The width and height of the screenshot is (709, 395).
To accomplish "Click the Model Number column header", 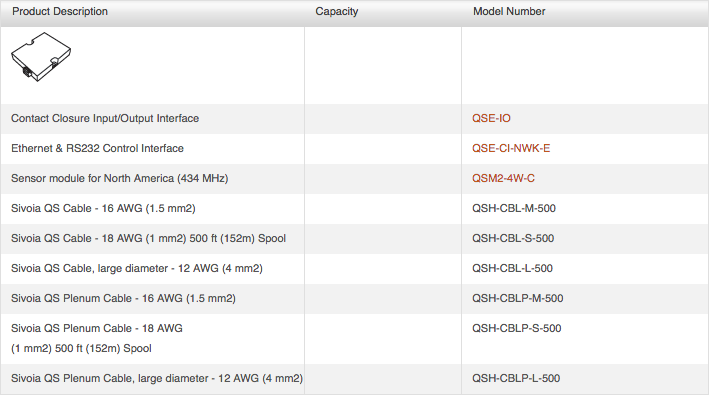I will [x=509, y=11].
